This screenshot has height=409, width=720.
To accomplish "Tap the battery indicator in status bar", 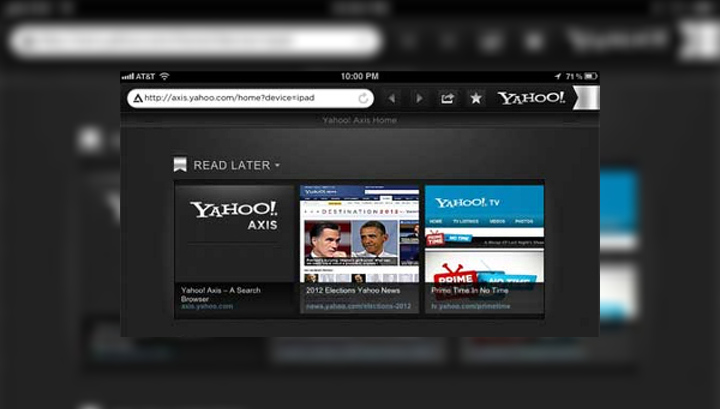I will pyautogui.click(x=591, y=76).
